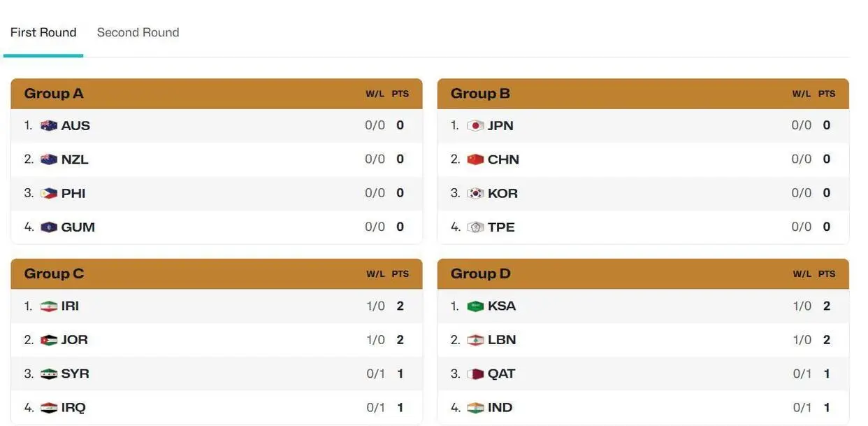Click the Jordan flag icon

[49, 340]
